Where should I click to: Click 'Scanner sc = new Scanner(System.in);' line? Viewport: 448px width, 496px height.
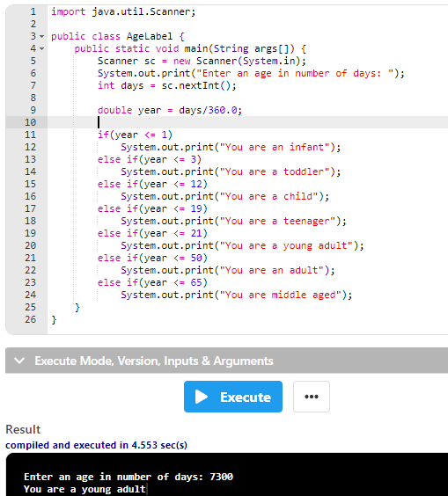[202, 61]
